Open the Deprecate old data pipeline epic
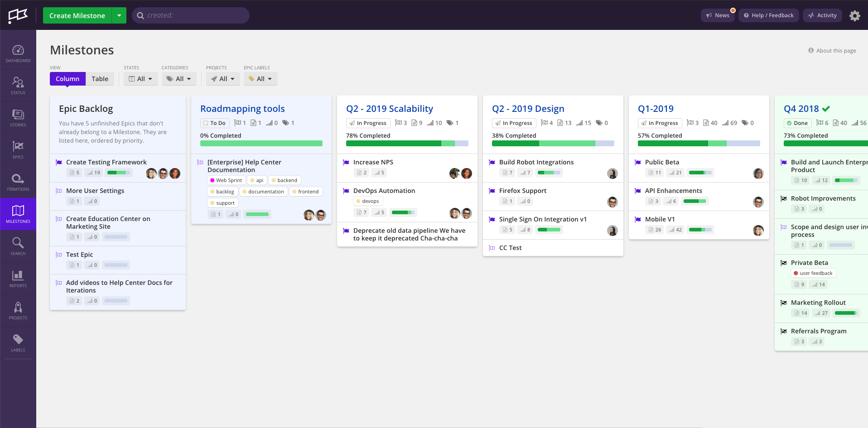 (x=410, y=234)
